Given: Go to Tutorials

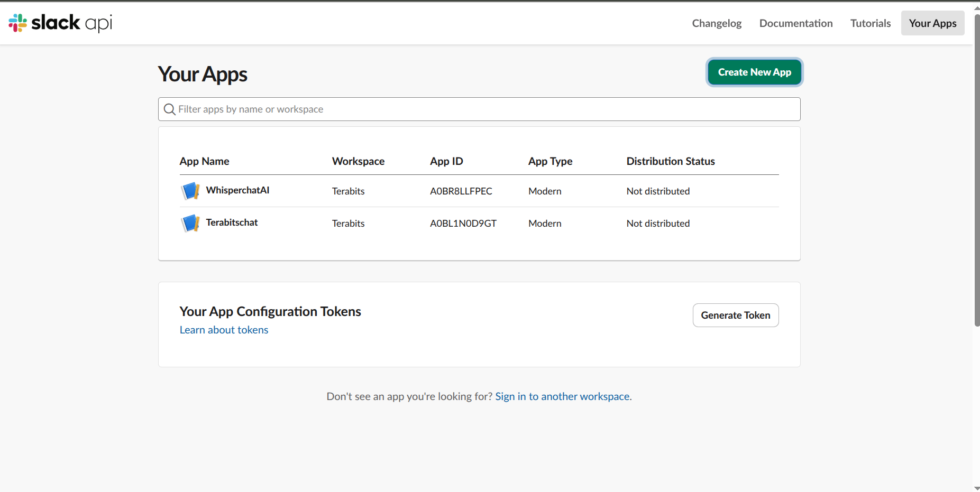Looking at the screenshot, I should pyautogui.click(x=871, y=23).
